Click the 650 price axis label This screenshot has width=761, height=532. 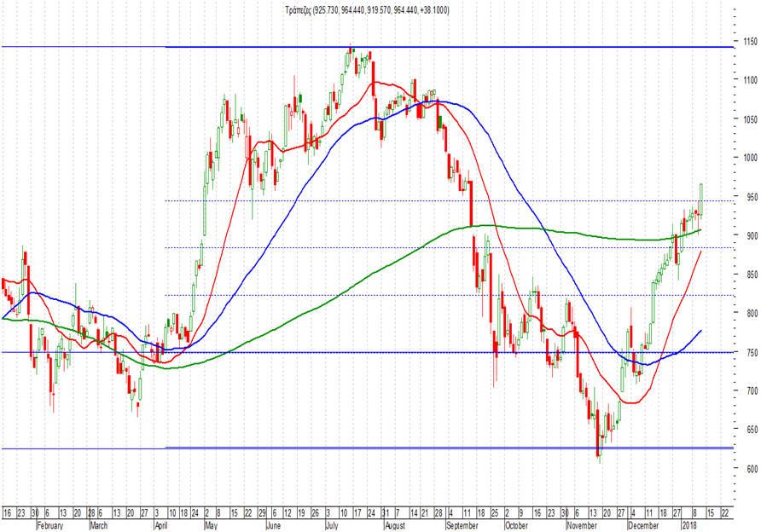(752, 429)
